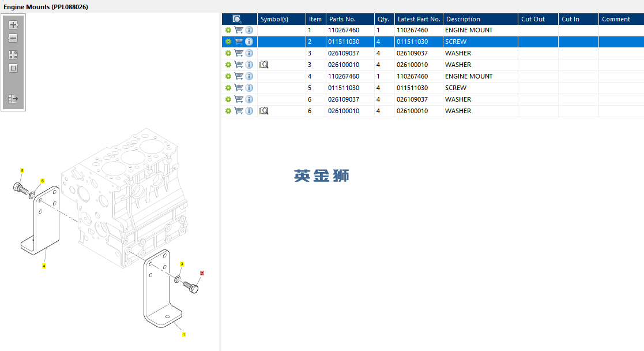Click gear icon for item 2 SCREW
This screenshot has width=644, height=351.
coord(228,42)
